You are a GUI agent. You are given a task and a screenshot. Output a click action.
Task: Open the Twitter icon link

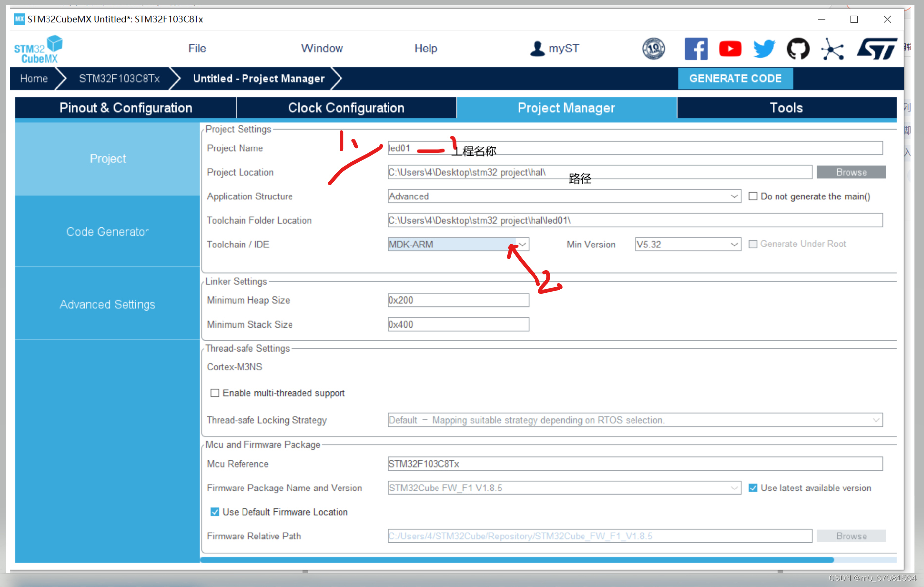(764, 49)
